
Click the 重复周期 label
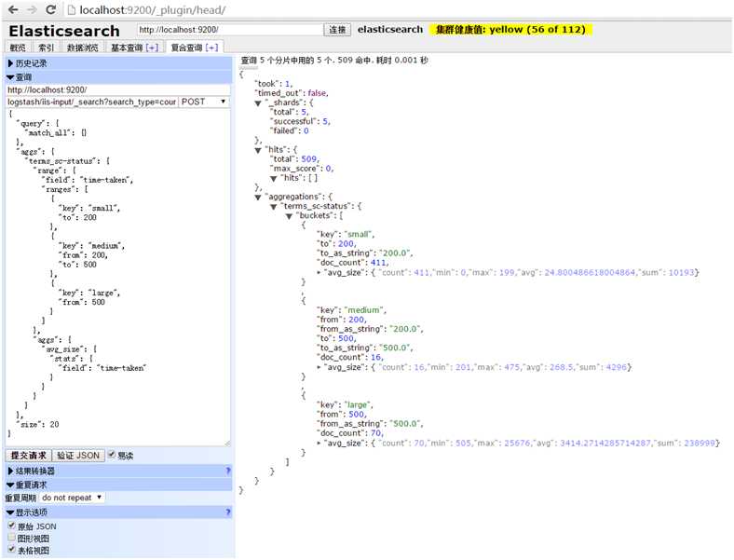pyautogui.click(x=21, y=498)
